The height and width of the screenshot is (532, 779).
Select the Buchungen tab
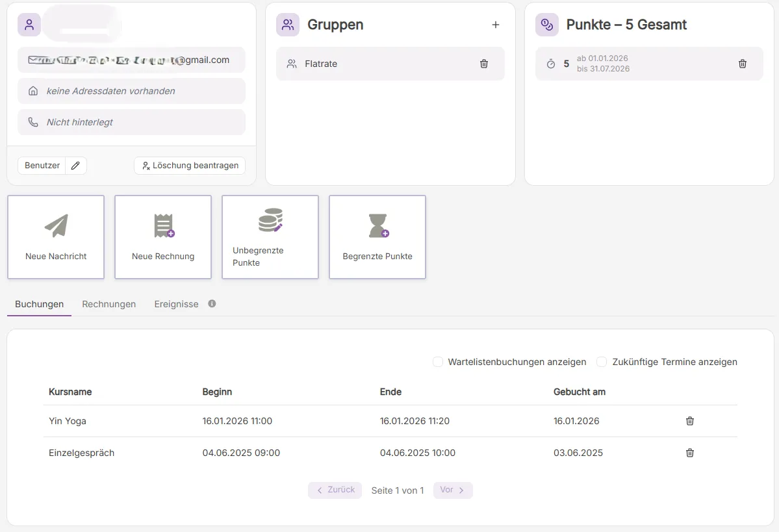coord(40,304)
